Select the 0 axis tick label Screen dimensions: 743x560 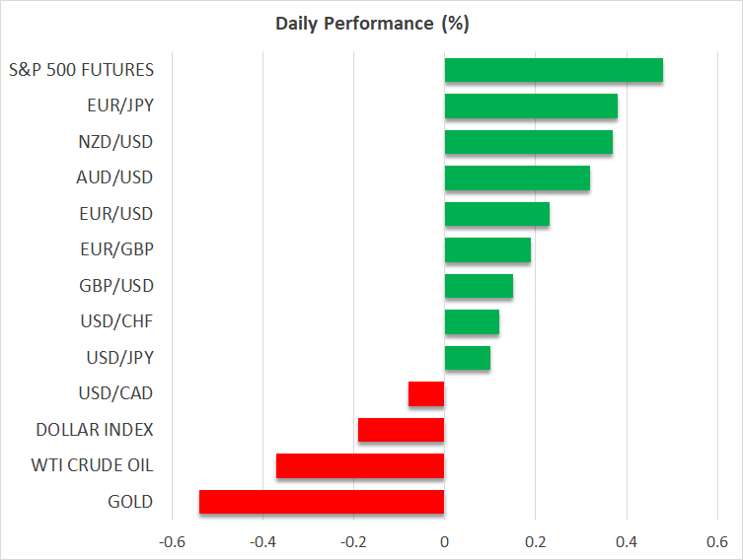pos(444,541)
